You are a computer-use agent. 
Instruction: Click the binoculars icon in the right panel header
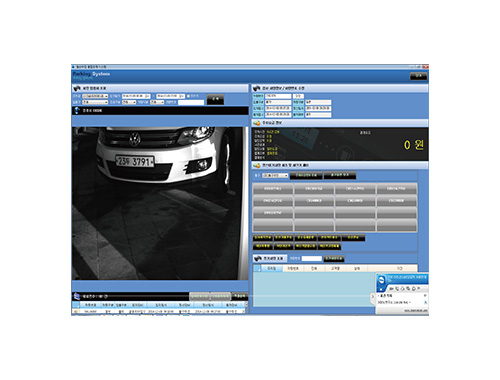coord(257,88)
